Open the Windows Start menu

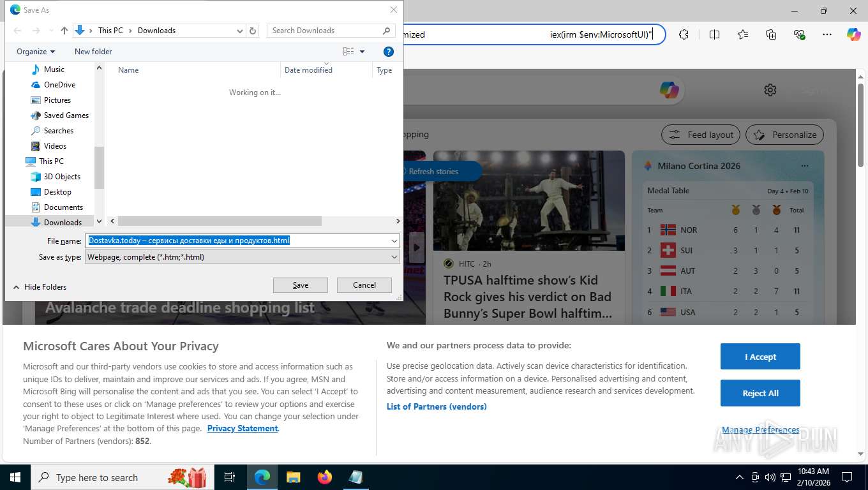tap(14, 477)
